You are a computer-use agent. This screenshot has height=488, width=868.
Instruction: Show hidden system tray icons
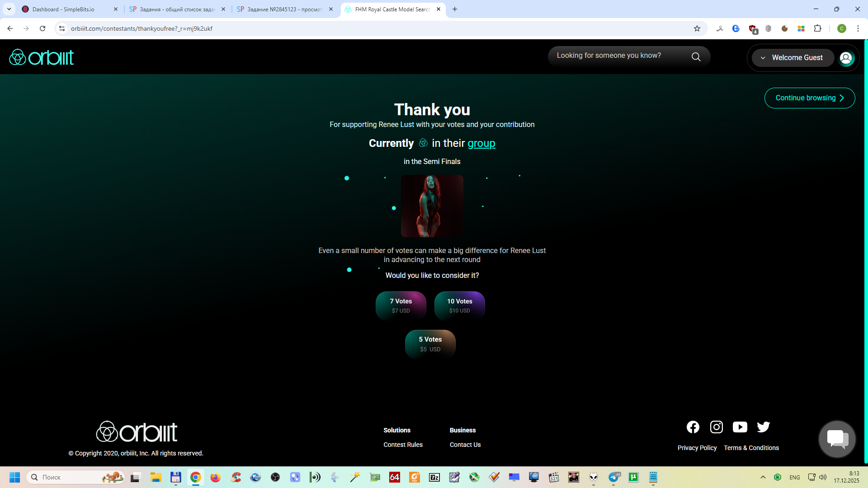pos(763,477)
